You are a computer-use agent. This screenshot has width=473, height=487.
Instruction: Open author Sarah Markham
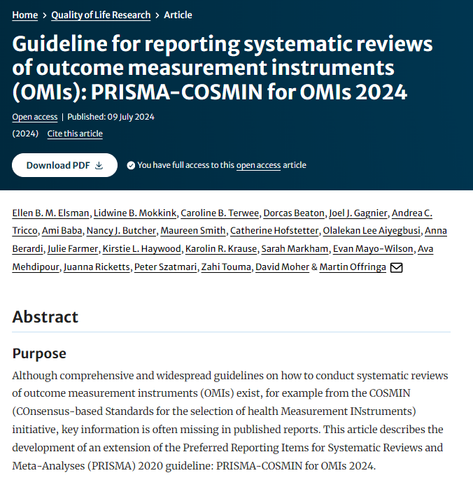pos(295,249)
